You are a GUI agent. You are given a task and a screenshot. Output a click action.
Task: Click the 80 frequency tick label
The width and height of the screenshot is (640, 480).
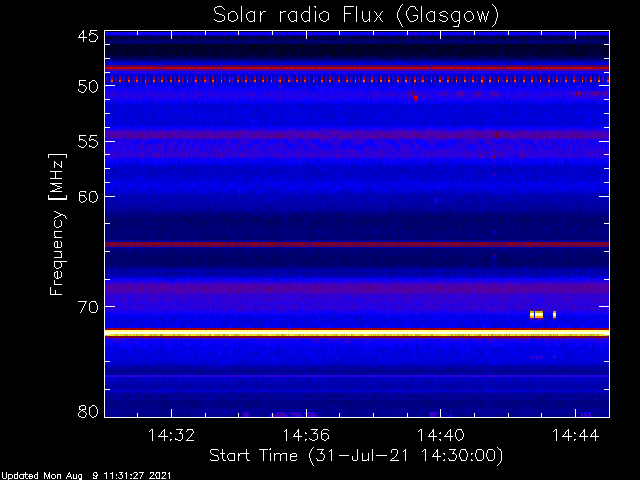(88, 411)
